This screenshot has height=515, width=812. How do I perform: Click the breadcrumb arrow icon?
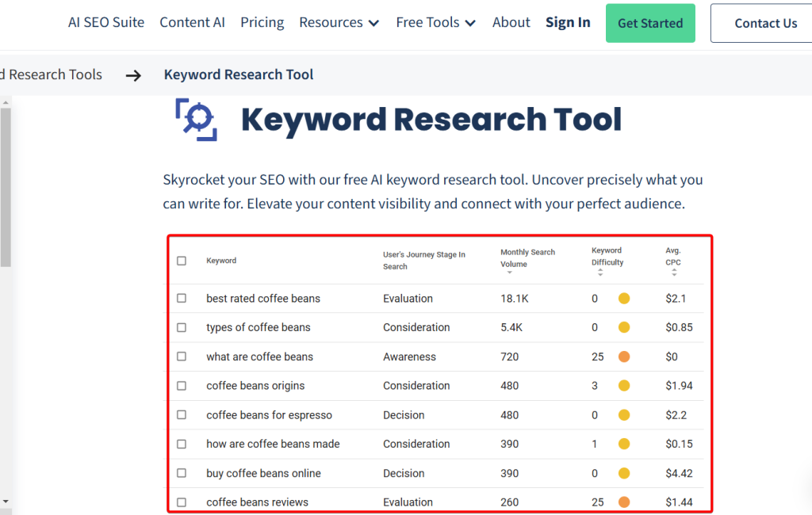(x=133, y=76)
